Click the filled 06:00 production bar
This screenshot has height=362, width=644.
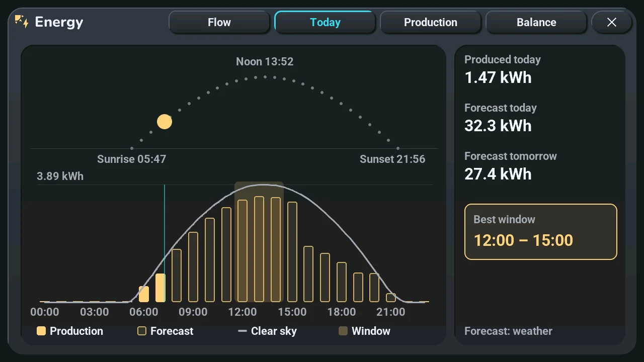click(144, 294)
